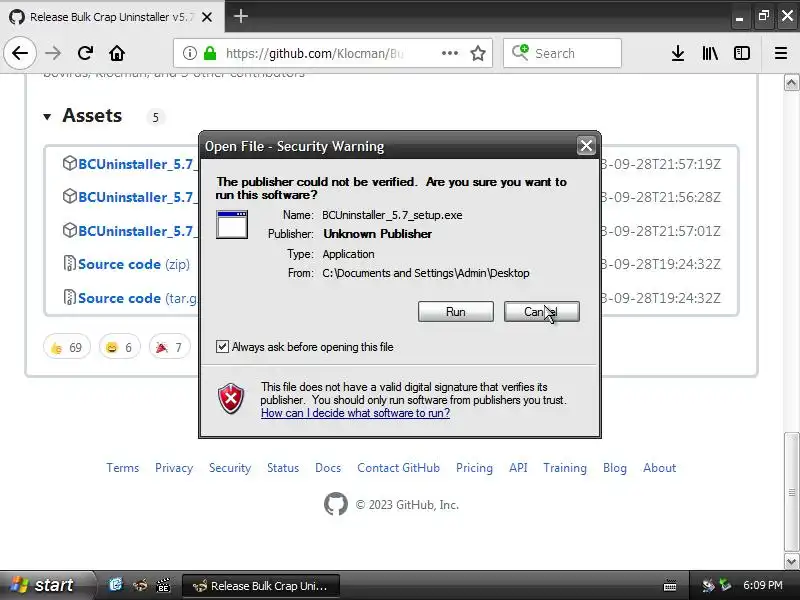Open a new browser tab
Viewport: 800px width, 600px height.
click(x=241, y=16)
